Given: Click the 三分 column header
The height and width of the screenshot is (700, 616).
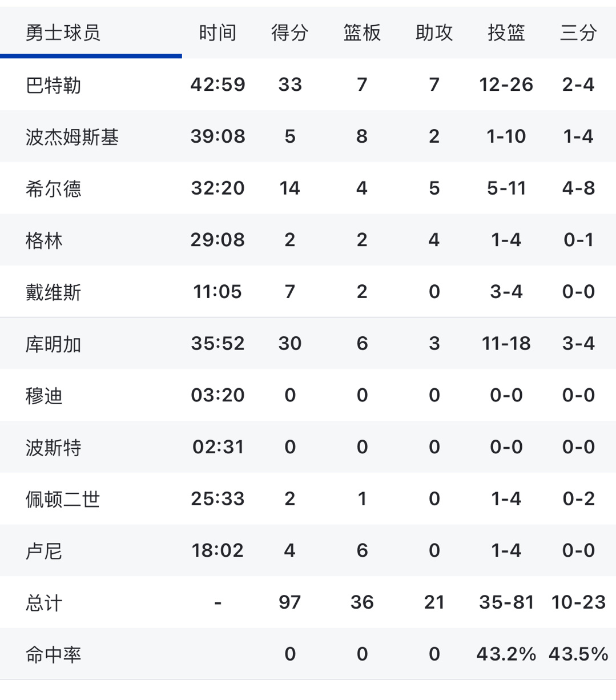Looking at the screenshot, I should click(578, 33).
